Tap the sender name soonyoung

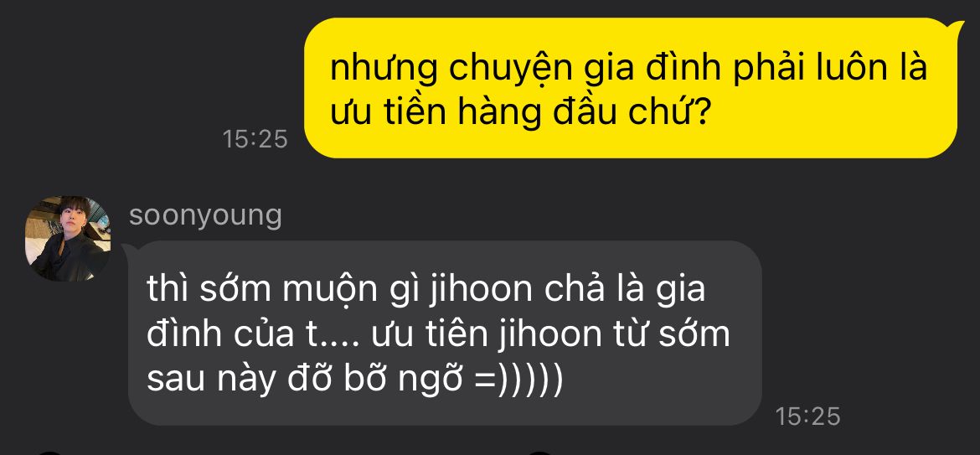click(x=205, y=215)
